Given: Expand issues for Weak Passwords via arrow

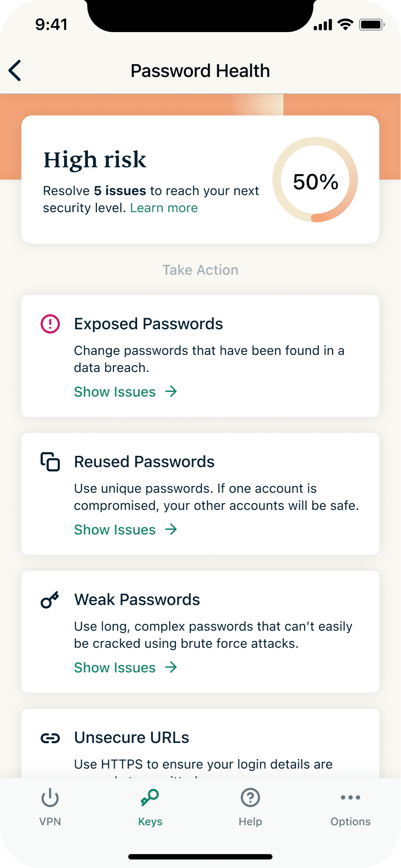Looking at the screenshot, I should point(171,667).
